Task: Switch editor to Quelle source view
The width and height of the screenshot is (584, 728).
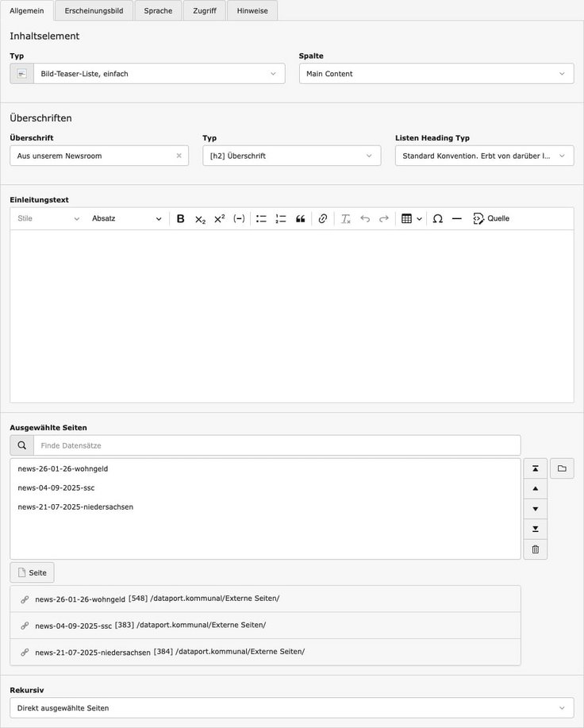Action: (x=491, y=219)
